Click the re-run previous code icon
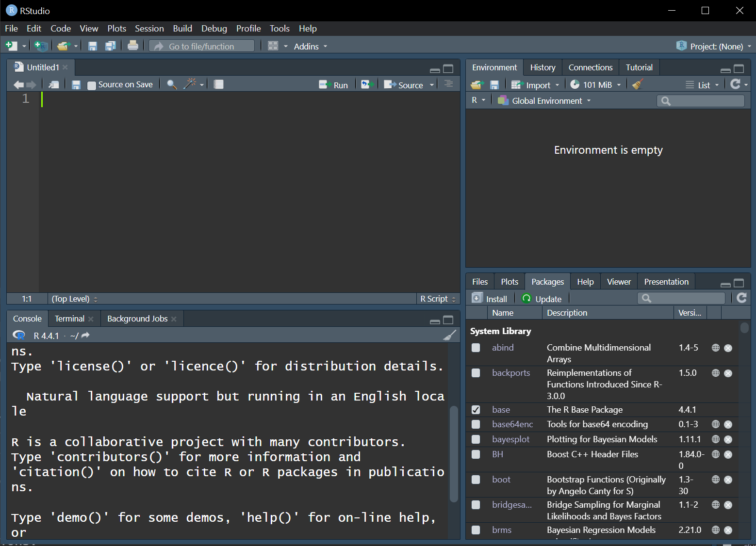This screenshot has width=756, height=546. tap(367, 84)
